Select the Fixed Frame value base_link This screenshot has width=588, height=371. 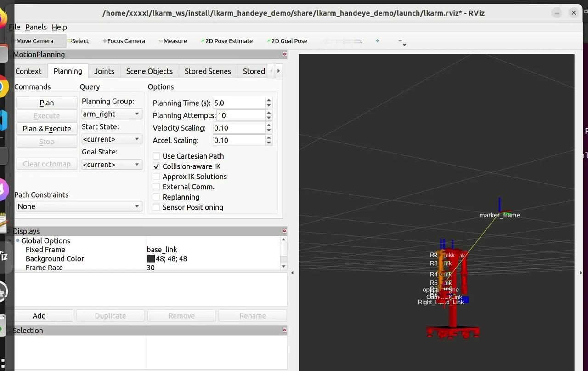[162, 250]
